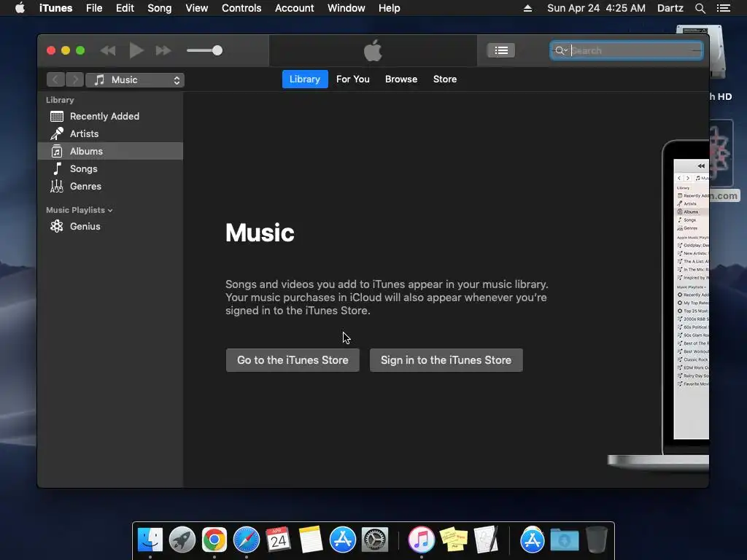Click Sign in to the iTunes Store
Viewport: 747px width, 560px height.
point(446,360)
